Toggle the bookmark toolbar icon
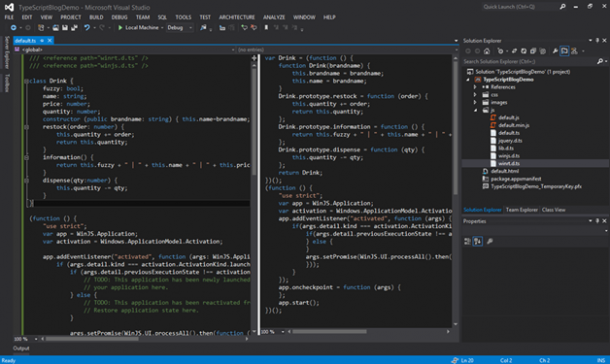This screenshot has width=610, height=364. (x=266, y=28)
